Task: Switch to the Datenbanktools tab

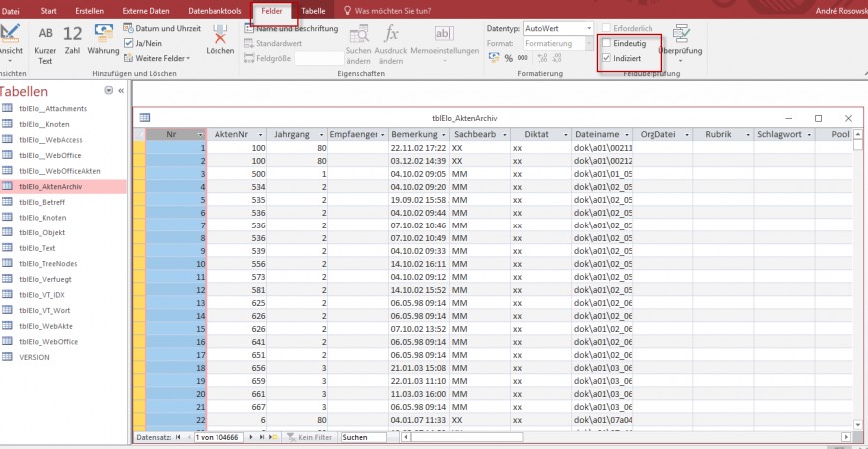Action: [215, 11]
